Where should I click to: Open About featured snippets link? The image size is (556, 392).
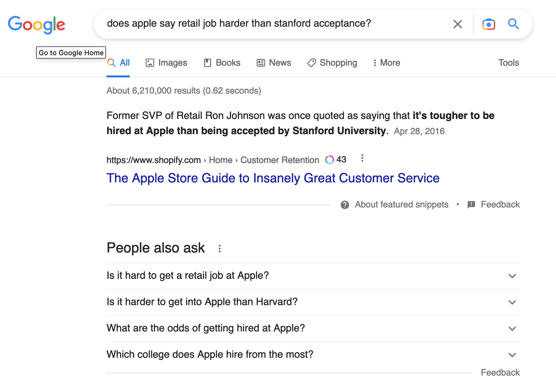402,205
